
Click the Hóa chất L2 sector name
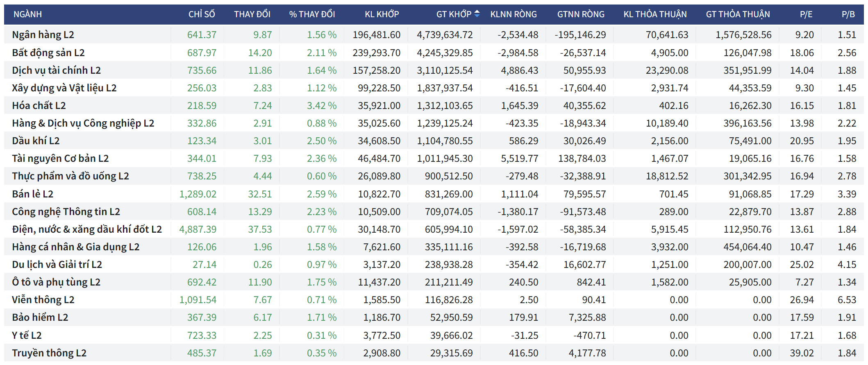[39, 106]
